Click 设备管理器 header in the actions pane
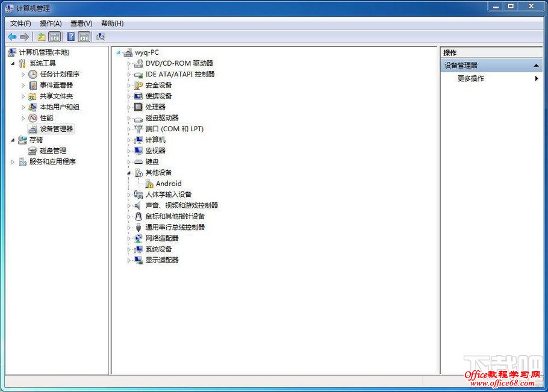 (x=461, y=65)
